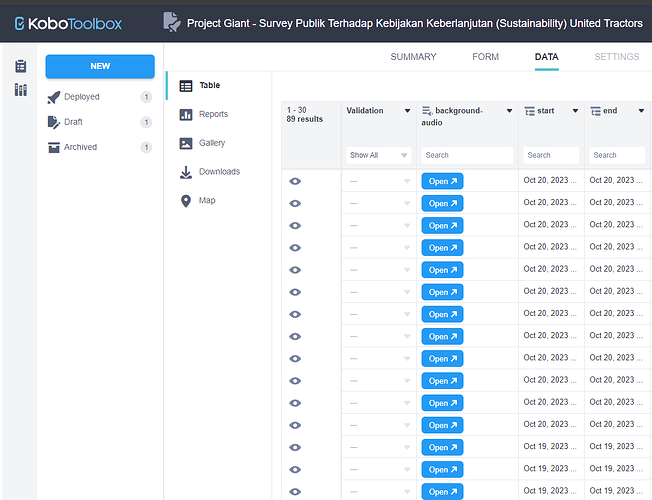The height and width of the screenshot is (500, 652).
Task: Click the Draft pencil icon
Action: pyautogui.click(x=55, y=122)
